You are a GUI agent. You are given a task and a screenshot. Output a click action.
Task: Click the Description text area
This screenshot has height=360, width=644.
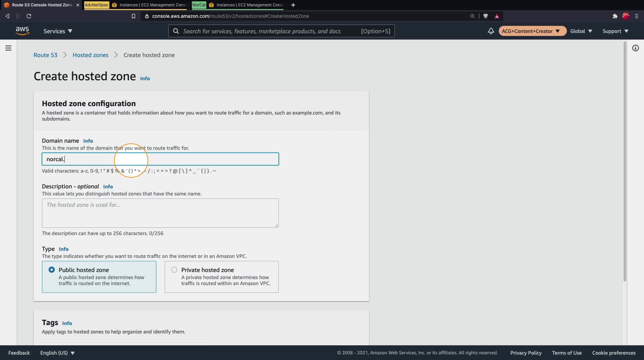coord(160,213)
